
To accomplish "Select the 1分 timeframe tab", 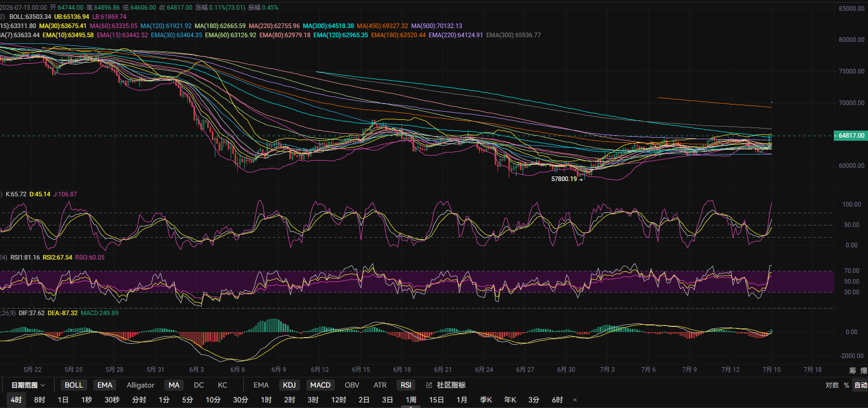I will pos(164,400).
